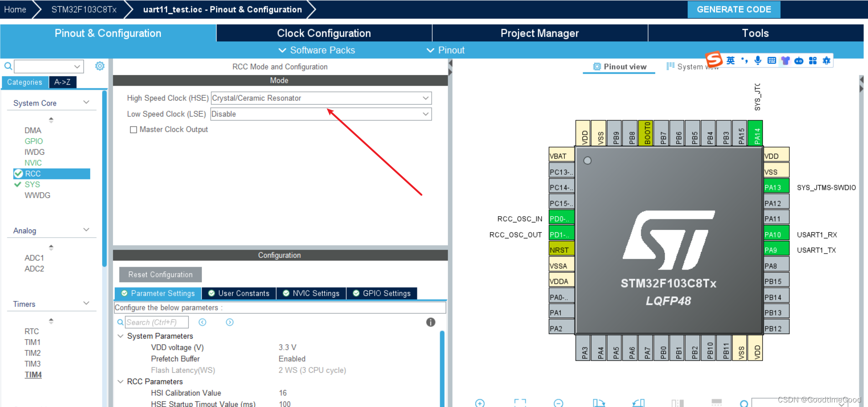Open the GPIO Settings tab
This screenshot has width=868, height=407.
(x=382, y=293)
